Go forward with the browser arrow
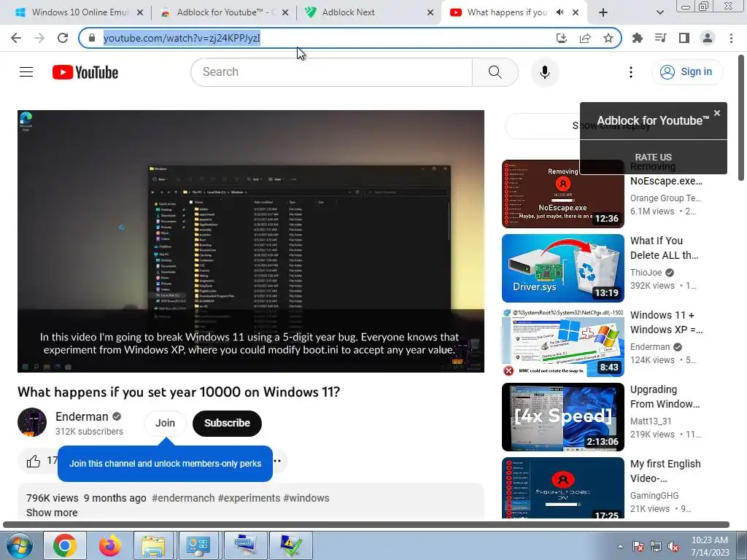The width and height of the screenshot is (747, 560). click(x=39, y=38)
